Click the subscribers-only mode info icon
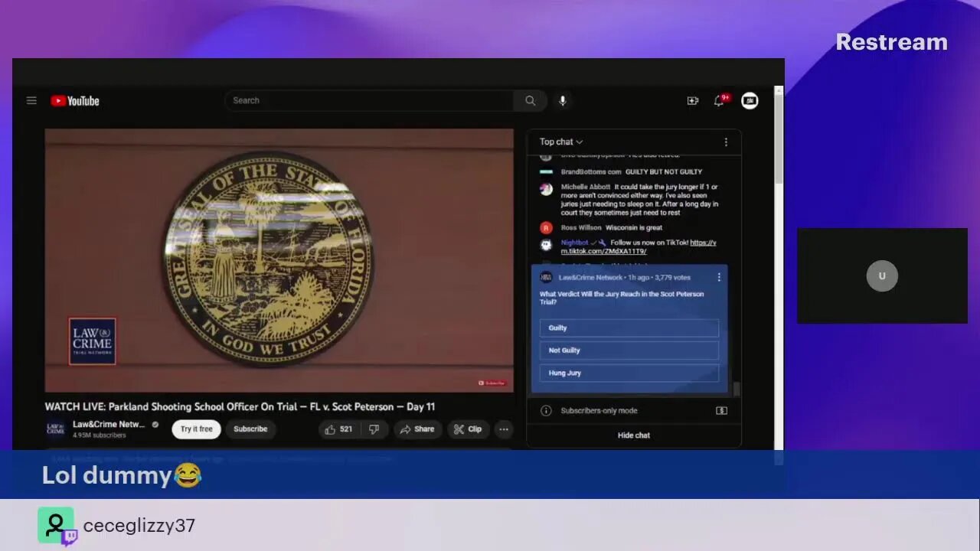 point(546,411)
